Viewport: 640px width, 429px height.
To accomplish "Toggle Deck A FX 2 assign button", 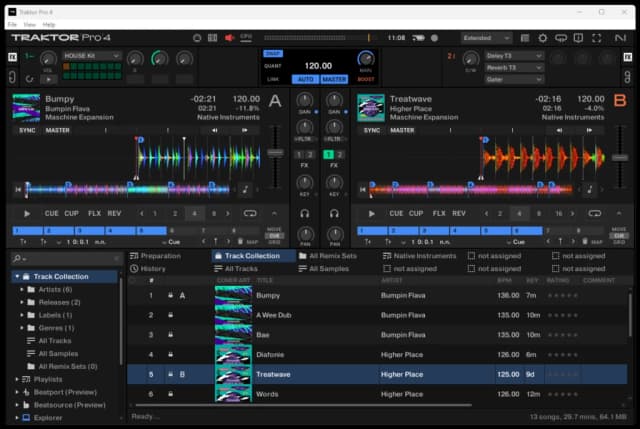I will click(310, 155).
